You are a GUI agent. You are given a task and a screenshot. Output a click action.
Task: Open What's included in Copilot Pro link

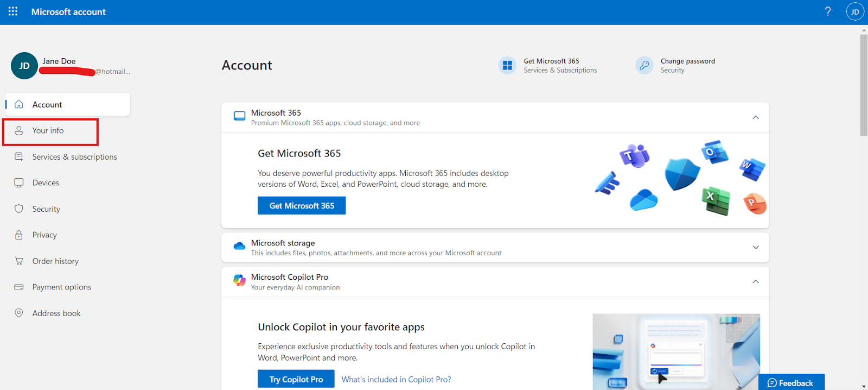click(x=396, y=380)
